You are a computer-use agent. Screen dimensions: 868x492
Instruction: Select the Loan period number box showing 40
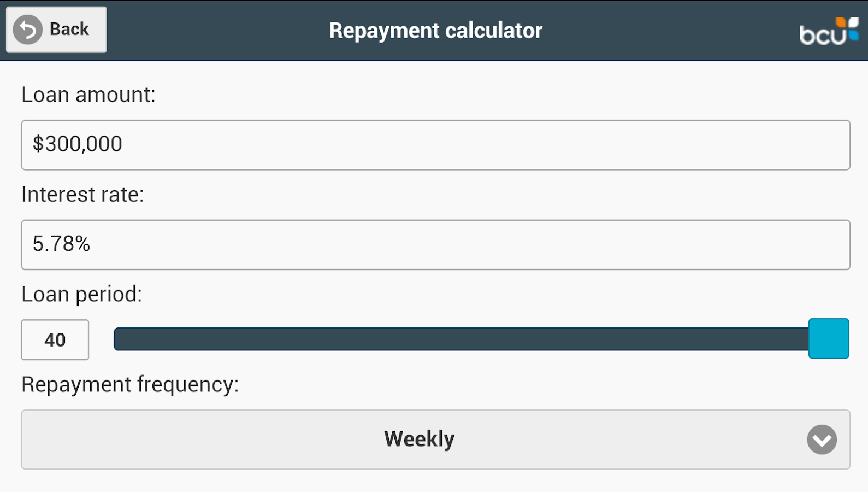pos(55,339)
